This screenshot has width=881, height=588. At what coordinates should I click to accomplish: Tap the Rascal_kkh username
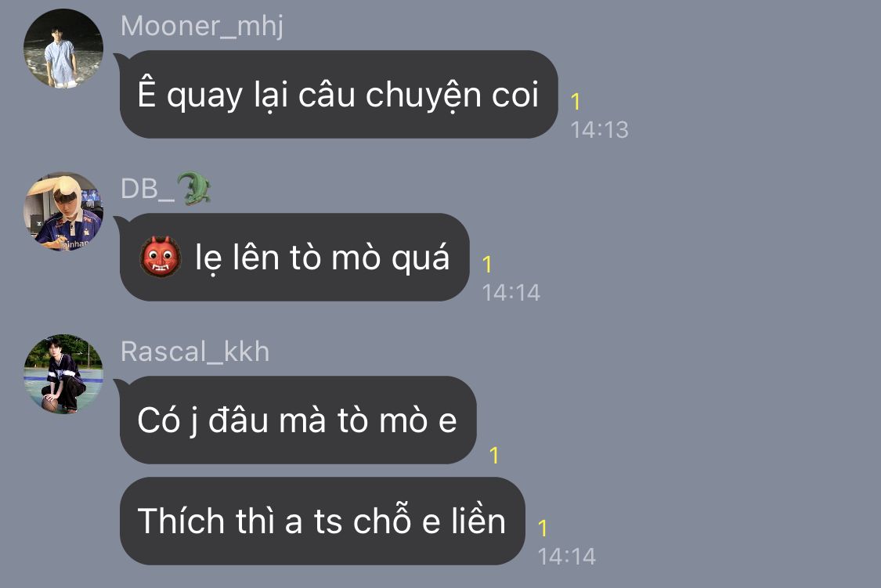195,352
